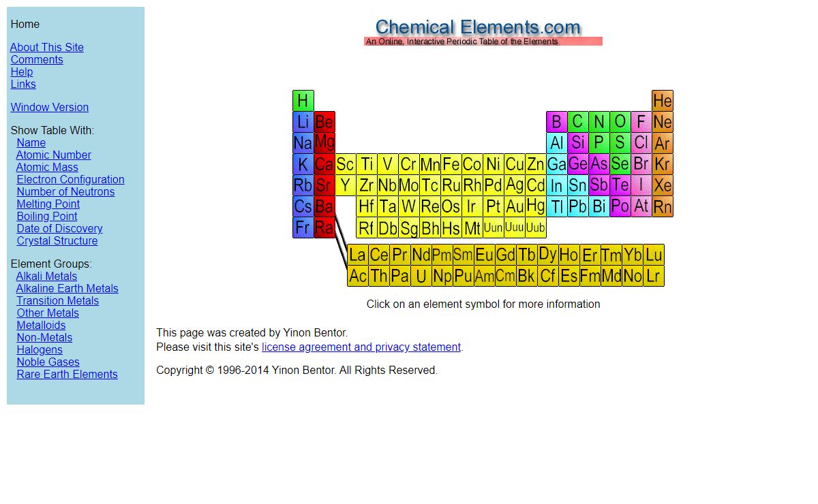Open the Plutonium (Pu) element tile
This screenshot has height=504, width=818.
click(464, 276)
